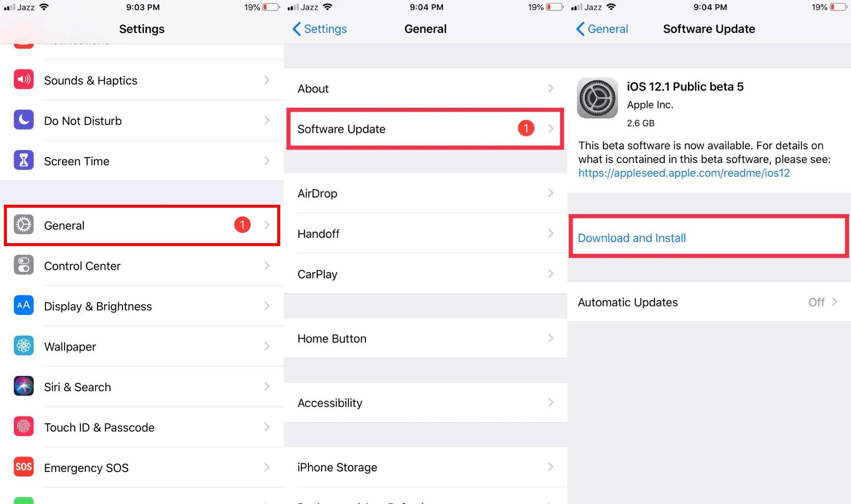Expand the iPhone Storage chevron
851x504 pixels.
coord(551,467)
